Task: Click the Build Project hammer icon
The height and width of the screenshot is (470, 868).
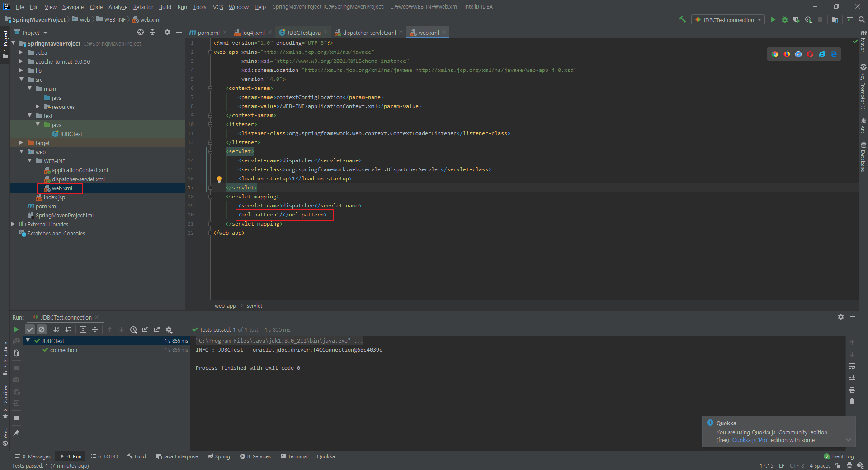Action: click(x=682, y=19)
